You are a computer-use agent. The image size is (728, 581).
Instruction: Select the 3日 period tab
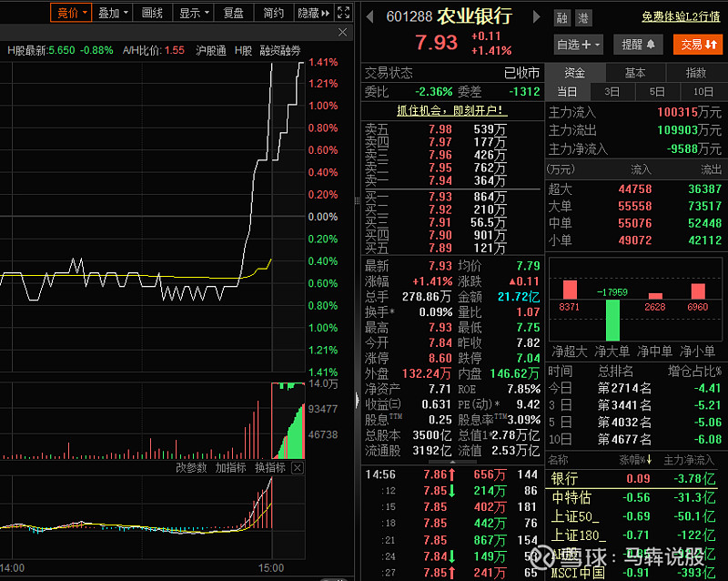point(612,92)
